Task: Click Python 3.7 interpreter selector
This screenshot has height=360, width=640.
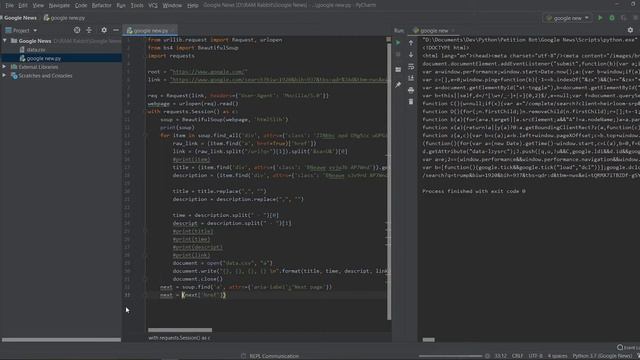Action: tap(602, 356)
